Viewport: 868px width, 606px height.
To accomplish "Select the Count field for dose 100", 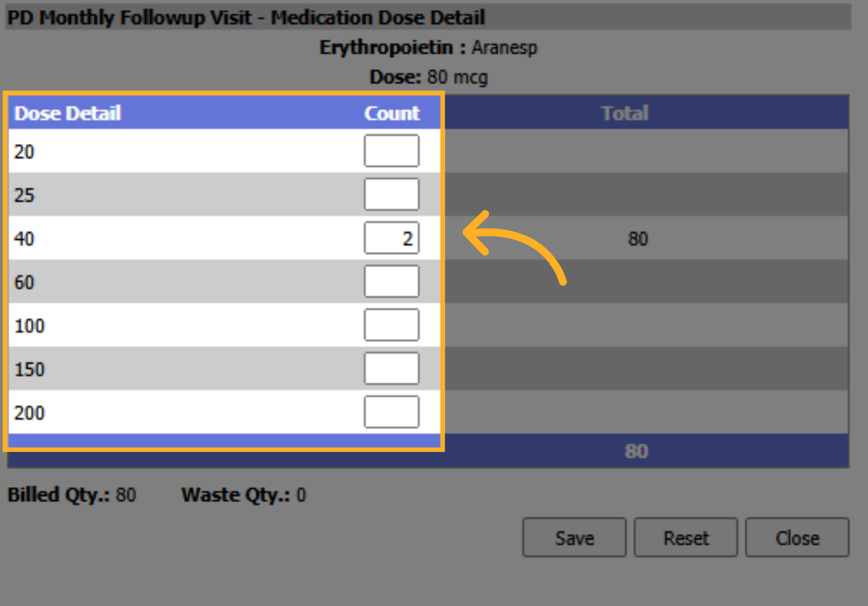I will pos(392,325).
